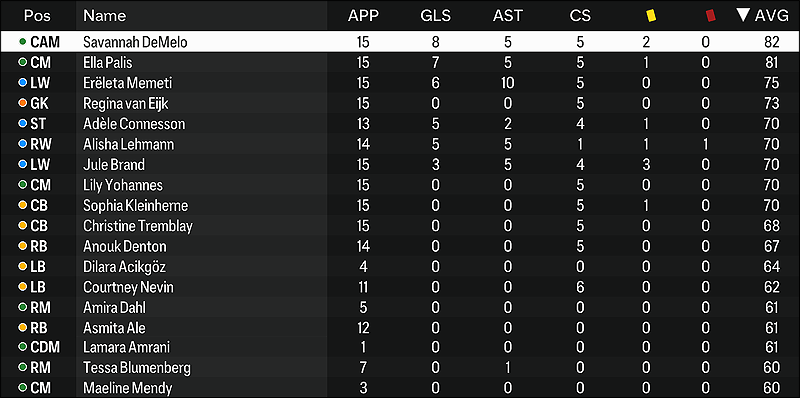Select Erëleta Memeti in the list
Screen dimensions: 800x398
[400, 83]
